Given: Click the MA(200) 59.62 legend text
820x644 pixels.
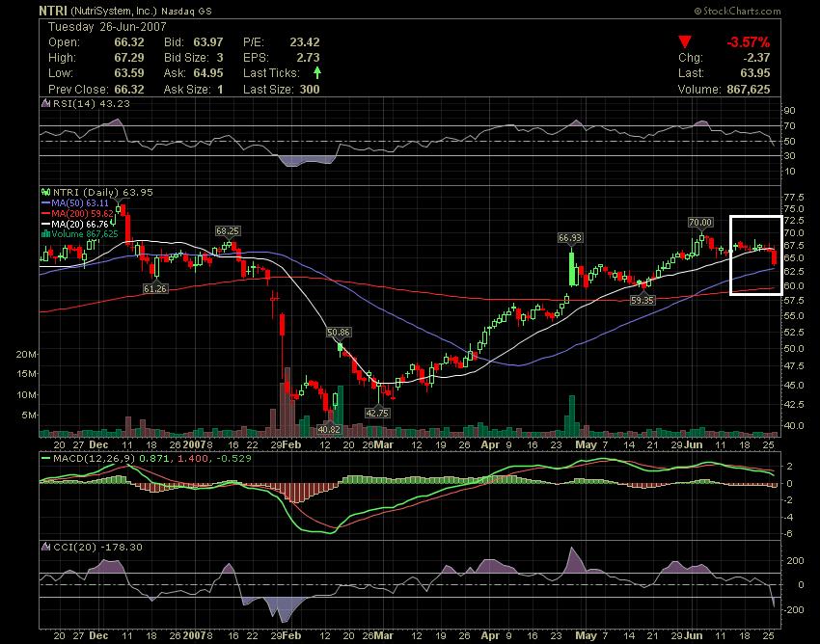Looking at the screenshot, I should click(x=82, y=213).
